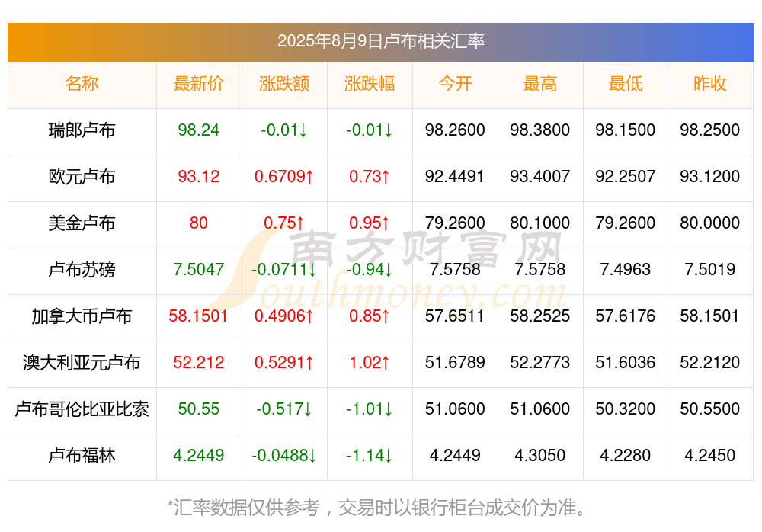The width and height of the screenshot is (762, 532).
Task: Click the 卢布哥伦比亚比索 row name
Action: click(x=82, y=409)
